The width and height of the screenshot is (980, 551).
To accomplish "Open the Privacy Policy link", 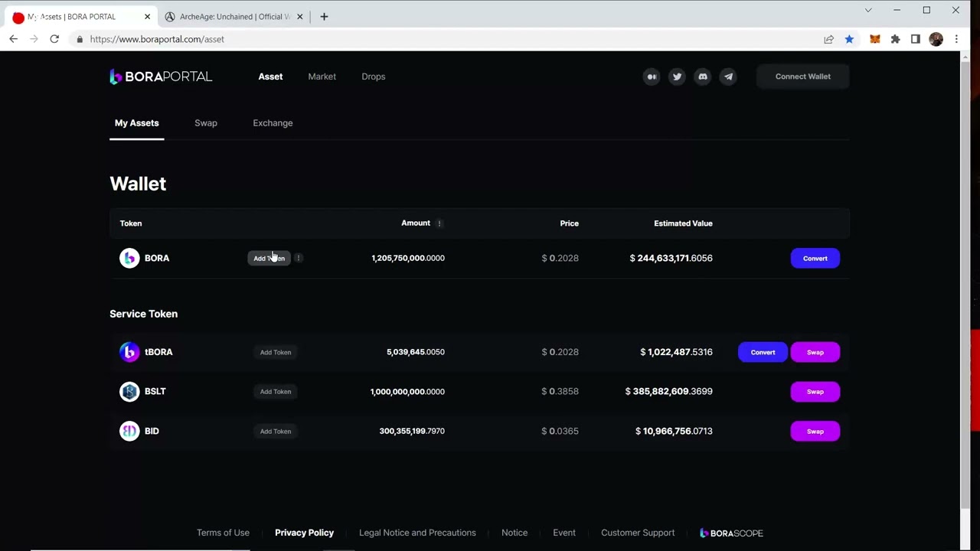I will [304, 533].
